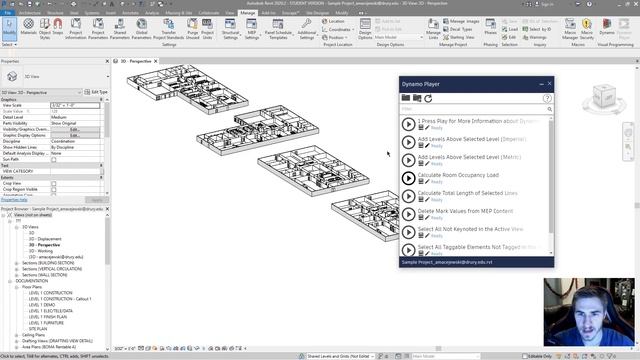Screen dimensions: 640x360
Task: Open Coordinates dropdown
Action: (337, 29)
